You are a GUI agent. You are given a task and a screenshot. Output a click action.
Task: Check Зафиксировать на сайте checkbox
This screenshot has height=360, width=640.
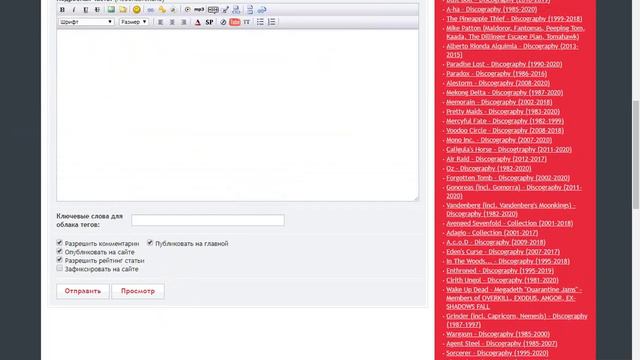(60, 269)
